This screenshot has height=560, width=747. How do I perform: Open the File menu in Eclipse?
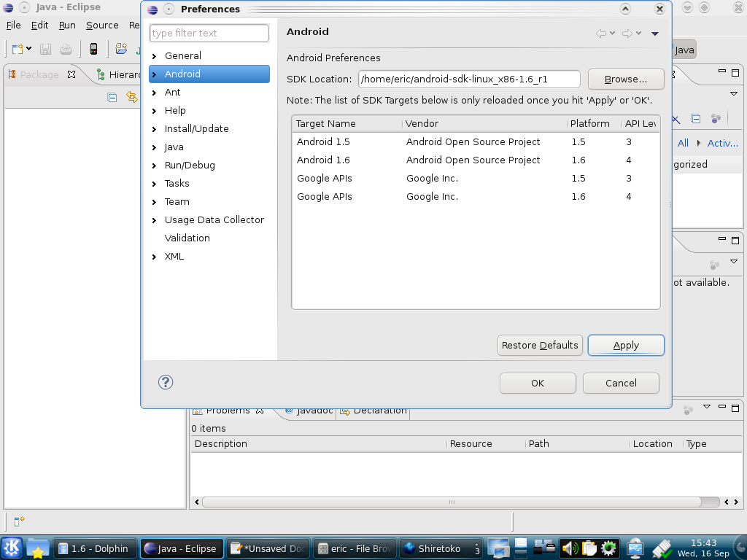point(13,26)
